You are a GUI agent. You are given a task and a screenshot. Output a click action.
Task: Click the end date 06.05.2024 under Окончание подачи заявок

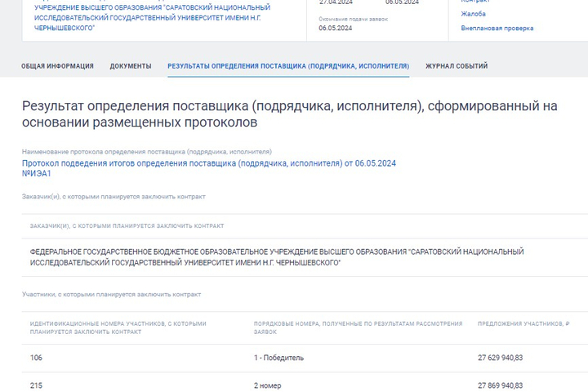(x=336, y=28)
